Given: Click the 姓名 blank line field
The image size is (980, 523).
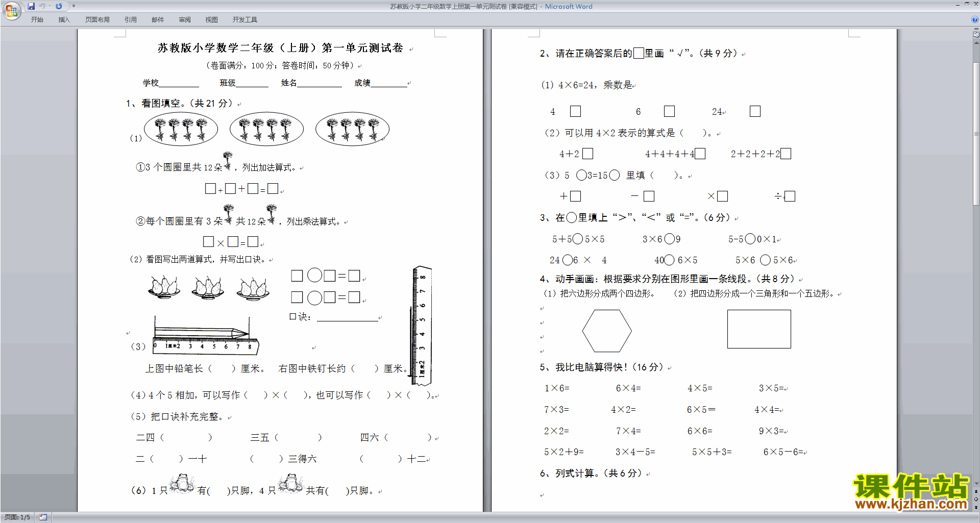Looking at the screenshot, I should 320,84.
